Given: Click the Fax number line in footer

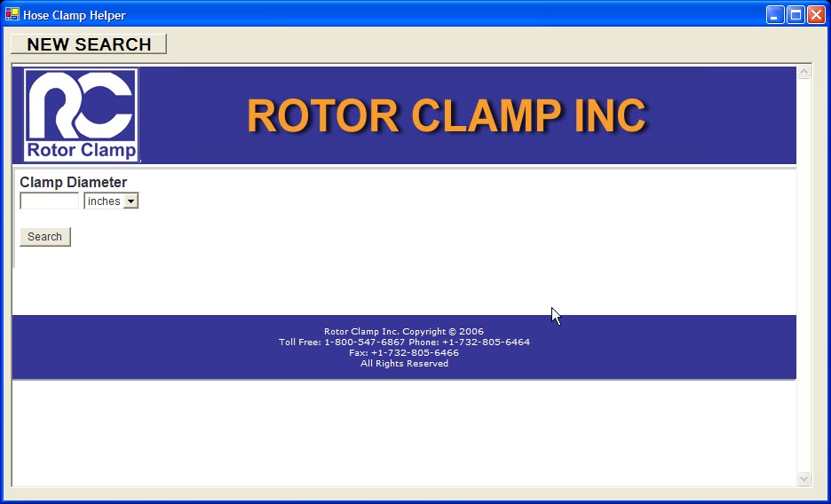Looking at the screenshot, I should click(404, 352).
